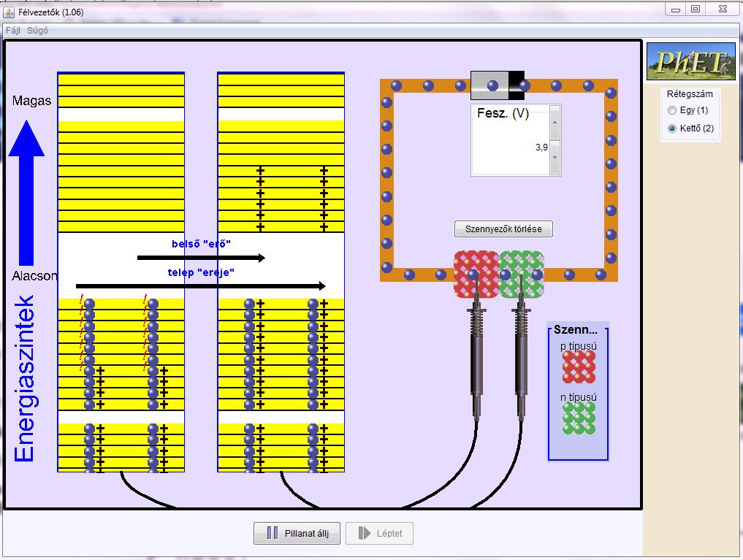Click the Léptet step button

[379, 534]
